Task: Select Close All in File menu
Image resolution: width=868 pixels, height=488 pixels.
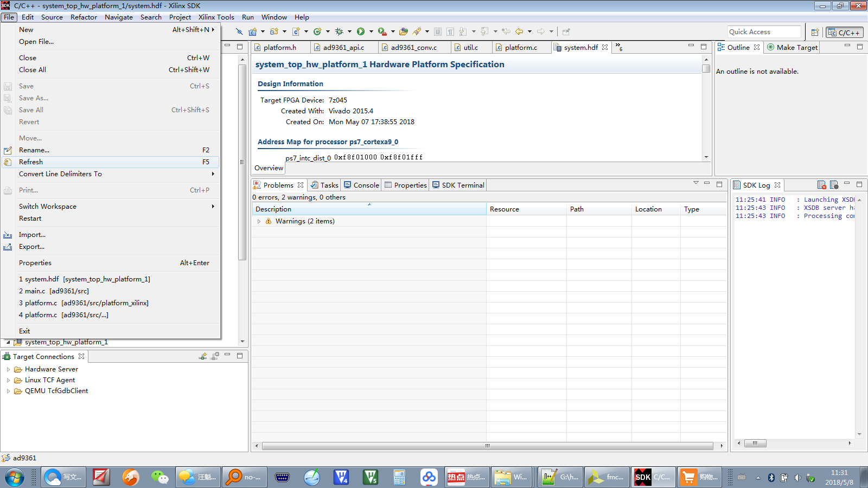Action: tap(111, 70)
